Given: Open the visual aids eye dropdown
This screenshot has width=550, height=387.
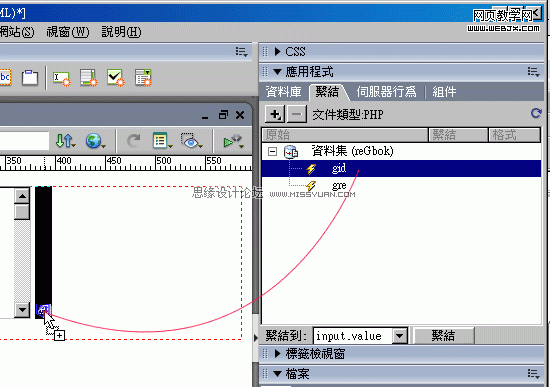Looking at the screenshot, I should [191, 141].
